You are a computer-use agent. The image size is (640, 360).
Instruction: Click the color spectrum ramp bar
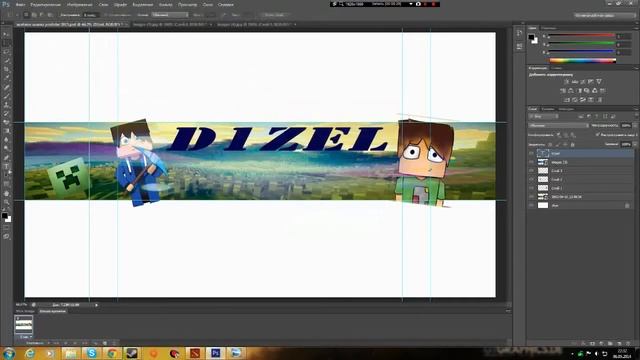[x=582, y=60]
